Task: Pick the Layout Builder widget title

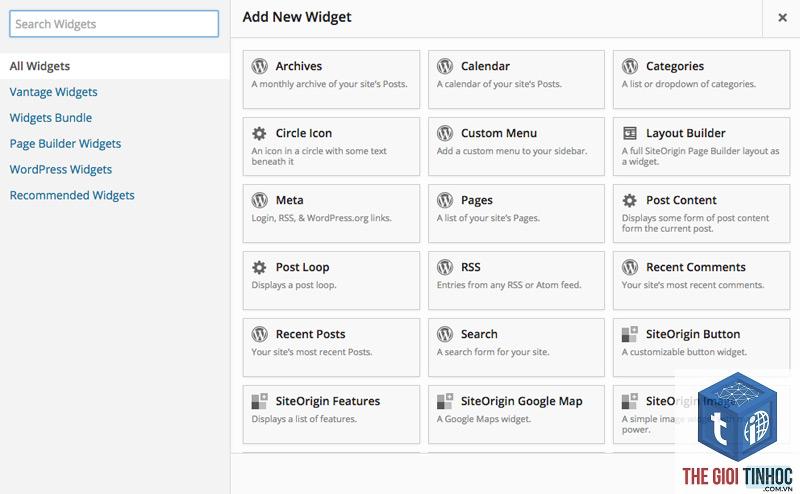Action: pos(686,133)
